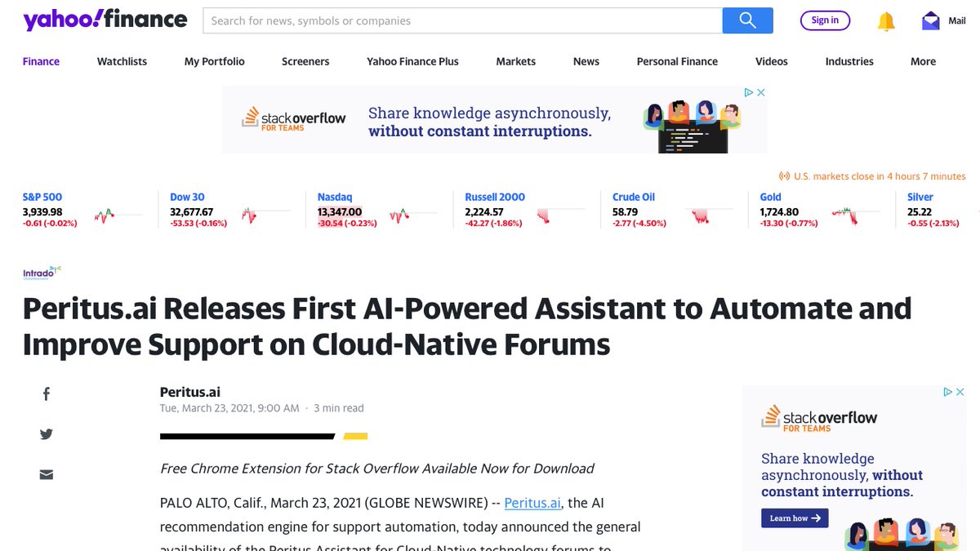Expand the More navigation menu
Image resolution: width=980 pixels, height=551 pixels.
point(923,61)
